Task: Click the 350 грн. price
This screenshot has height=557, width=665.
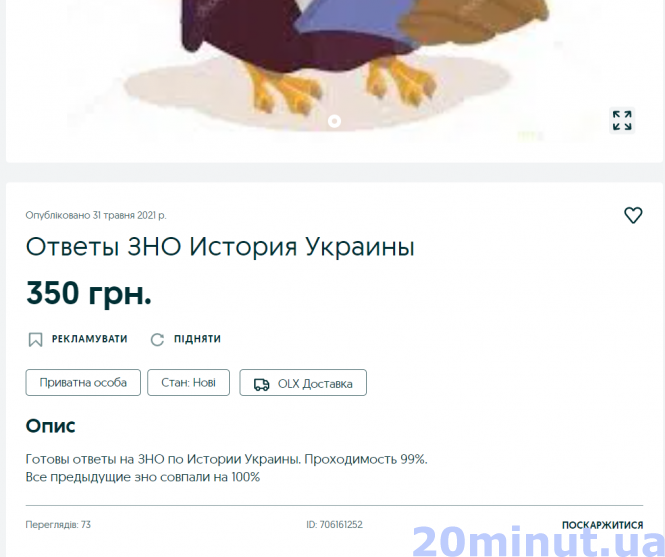Action: [89, 293]
